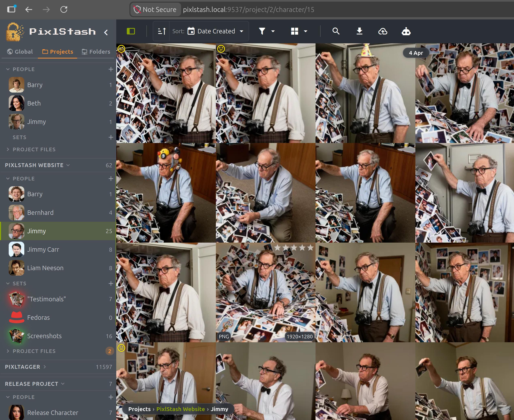Collapse the top PEOPLE section
This screenshot has height=420, width=514.
pyautogui.click(x=8, y=69)
